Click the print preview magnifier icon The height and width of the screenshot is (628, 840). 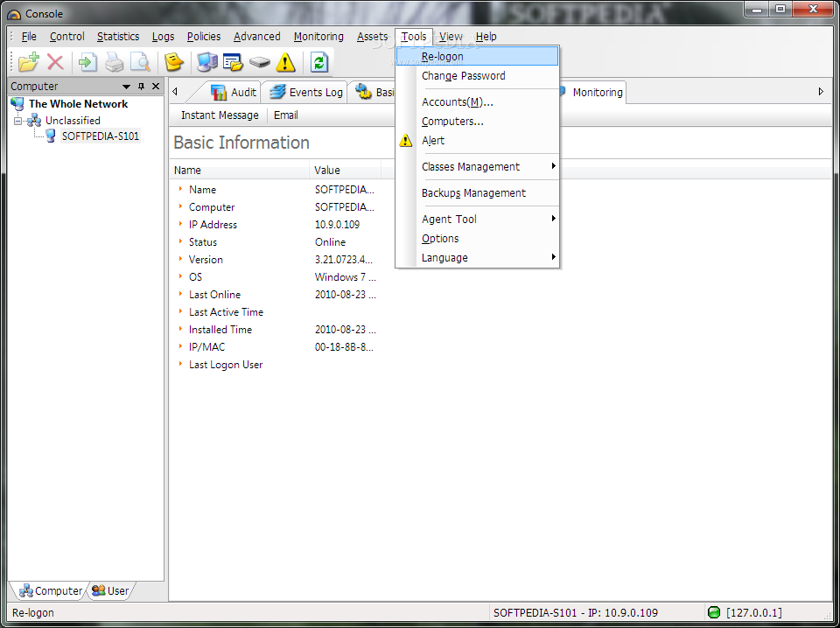[x=140, y=62]
